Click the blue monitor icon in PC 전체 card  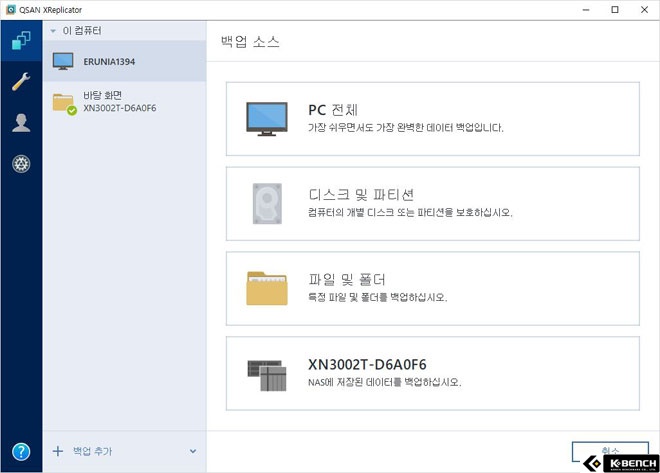click(x=267, y=119)
